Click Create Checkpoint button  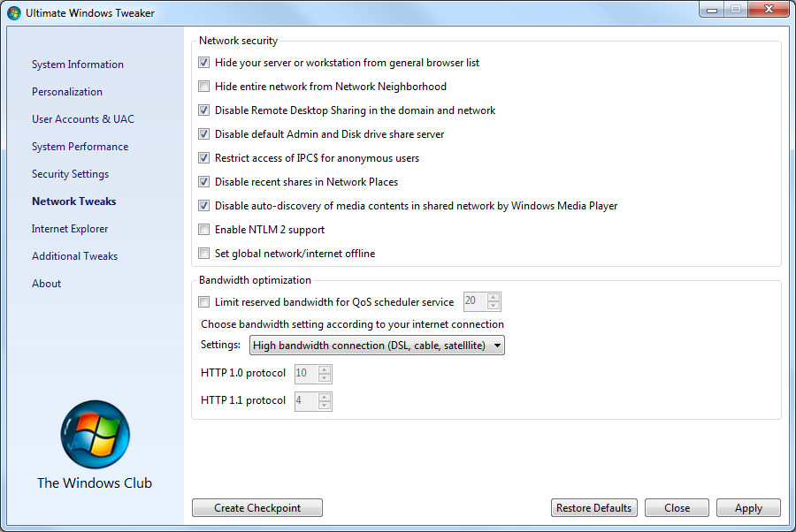[x=256, y=507]
